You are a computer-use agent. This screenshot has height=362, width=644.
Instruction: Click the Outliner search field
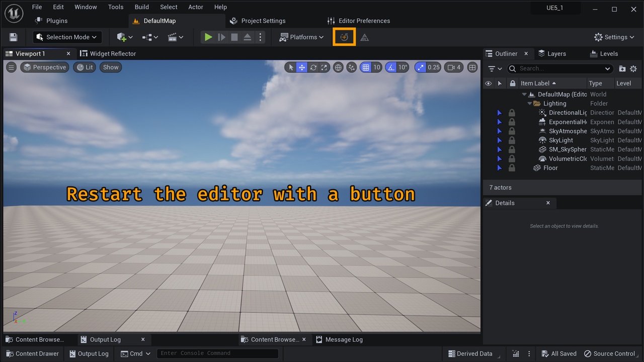[559, 68]
